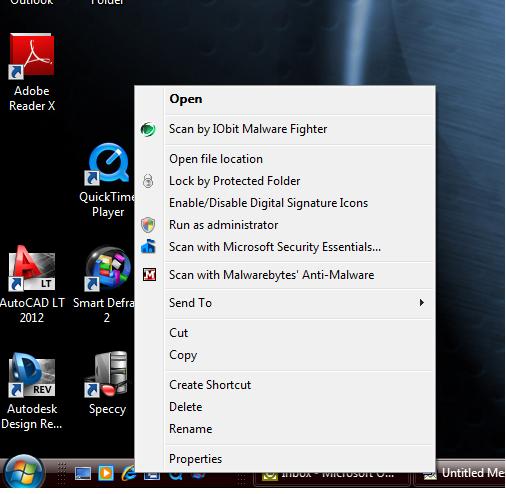This screenshot has width=506, height=494.
Task: Select Open file location menu entry
Action: pyautogui.click(x=300, y=159)
